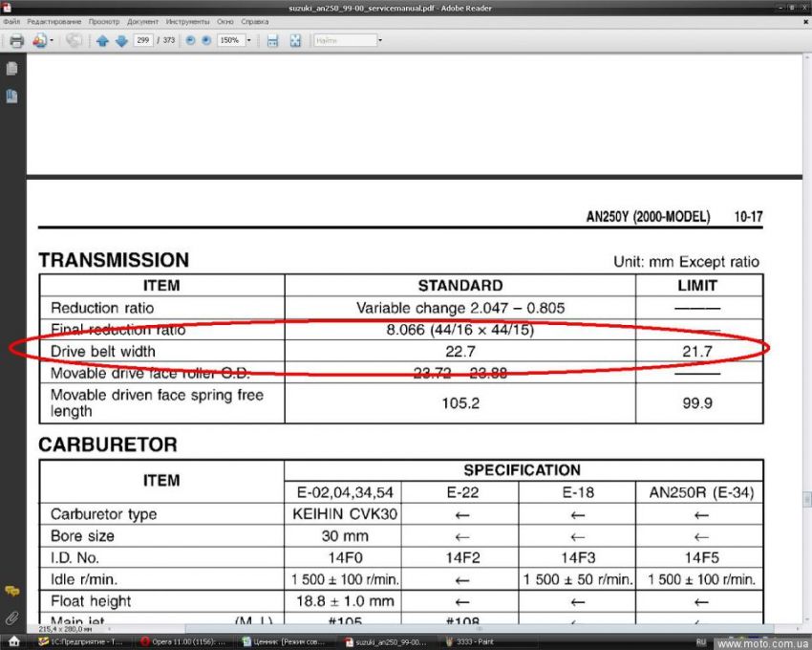Image resolution: width=812 pixels, height=650 pixels.
Task: Open the collaborate/share tool icon
Action: click(39, 40)
